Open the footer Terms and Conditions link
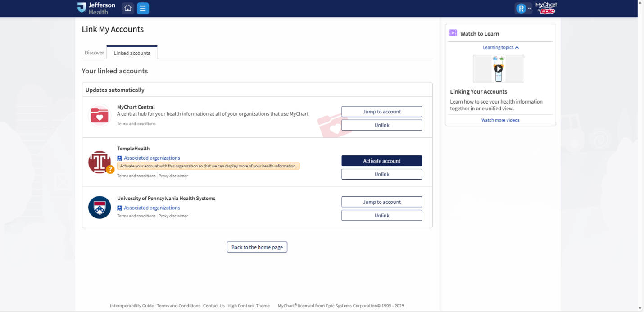The width and height of the screenshot is (644, 312). (178, 306)
